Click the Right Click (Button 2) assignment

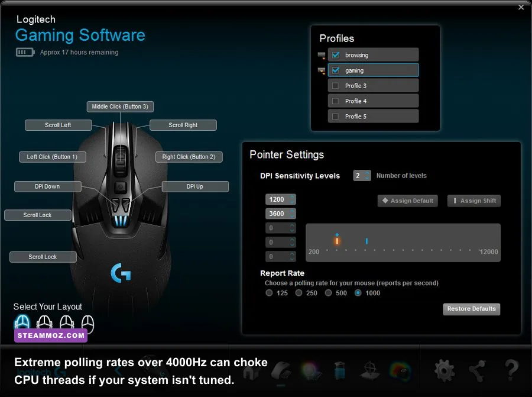(189, 157)
